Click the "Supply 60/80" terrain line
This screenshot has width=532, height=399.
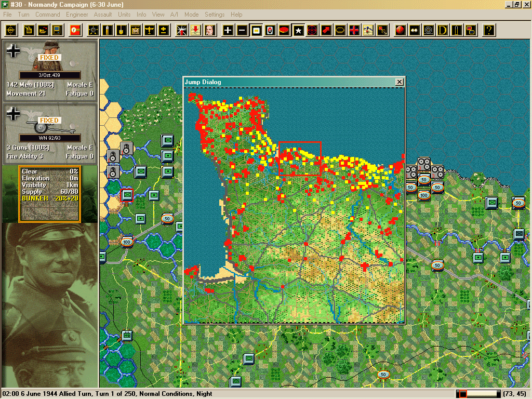coord(50,192)
